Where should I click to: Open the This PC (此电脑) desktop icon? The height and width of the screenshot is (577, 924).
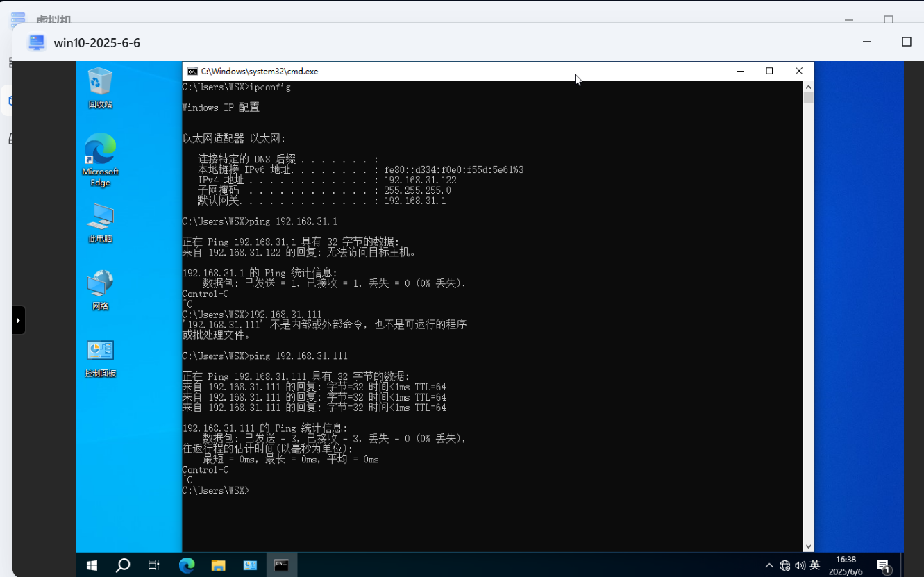click(100, 222)
